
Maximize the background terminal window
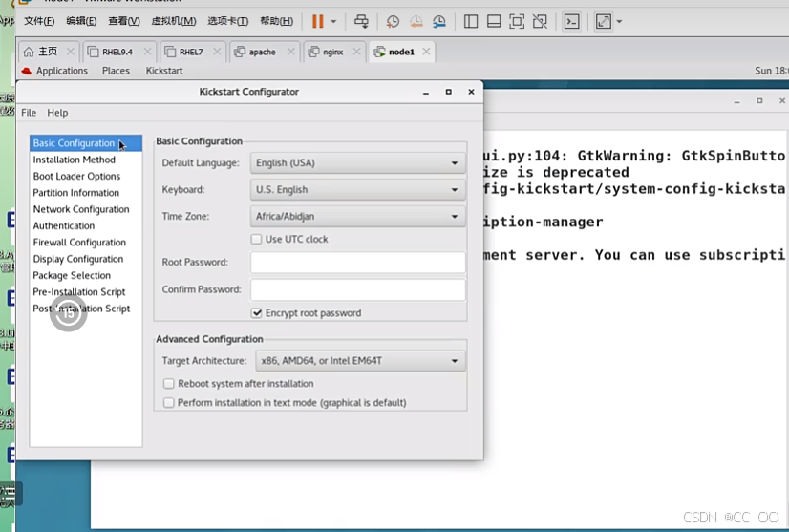coord(759,100)
